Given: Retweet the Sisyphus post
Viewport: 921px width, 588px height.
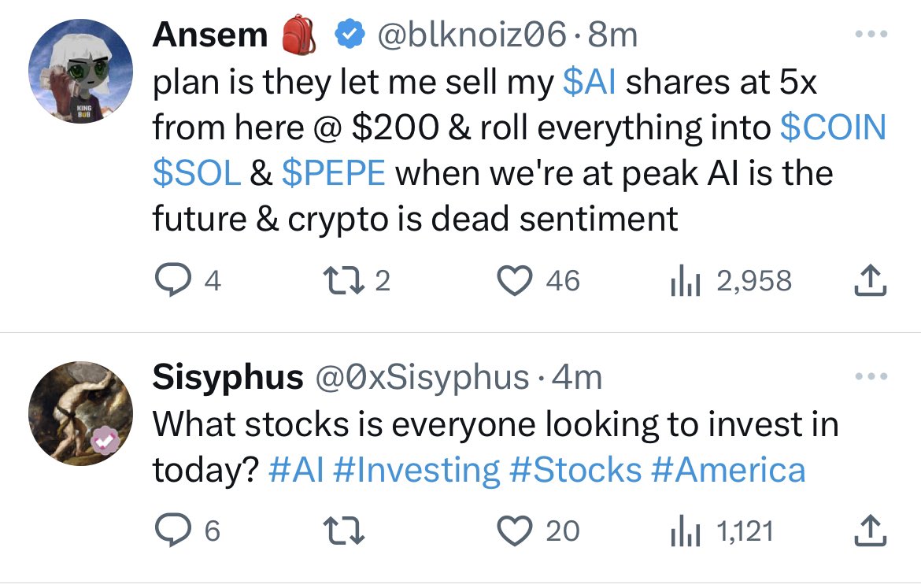Looking at the screenshot, I should point(344,531).
